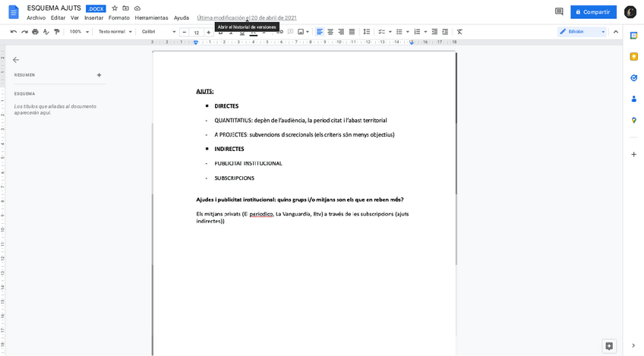Click the right indent marker on ruler
Viewport: 644px width, 356px height.
click(411, 43)
